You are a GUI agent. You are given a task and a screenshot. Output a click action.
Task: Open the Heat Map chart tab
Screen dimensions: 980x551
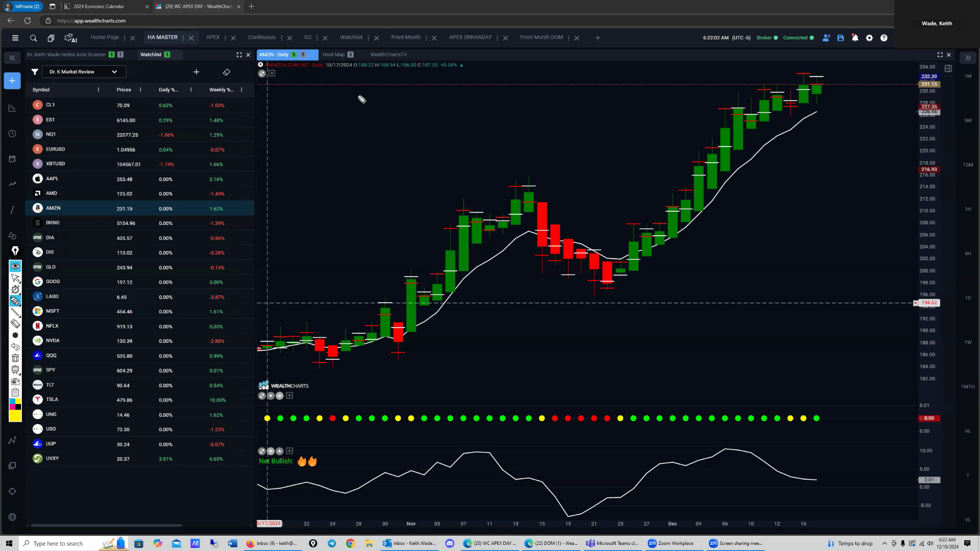point(333,55)
